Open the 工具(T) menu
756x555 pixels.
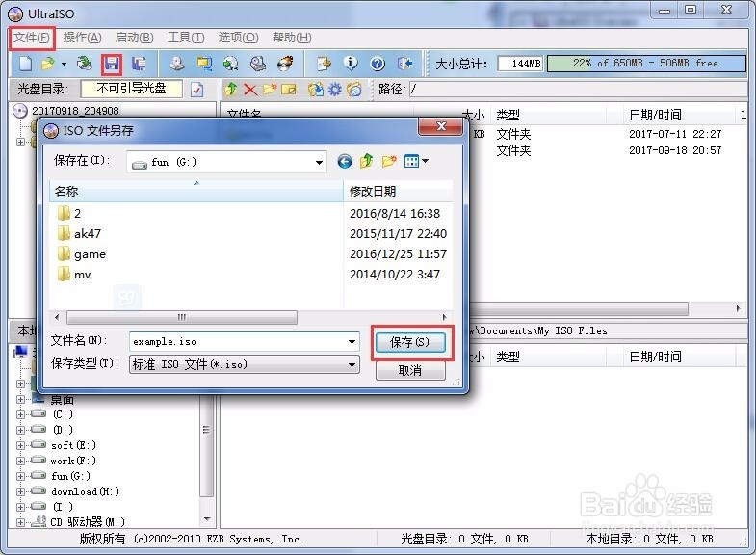pos(186,38)
